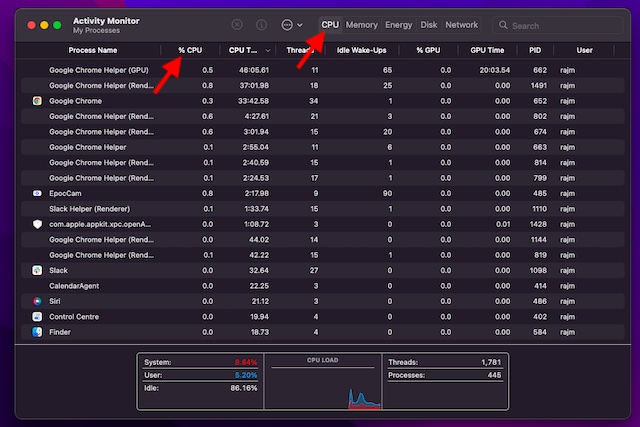This screenshot has height=427, width=640.
Task: Switch to the Energy tab
Action: [x=398, y=25]
